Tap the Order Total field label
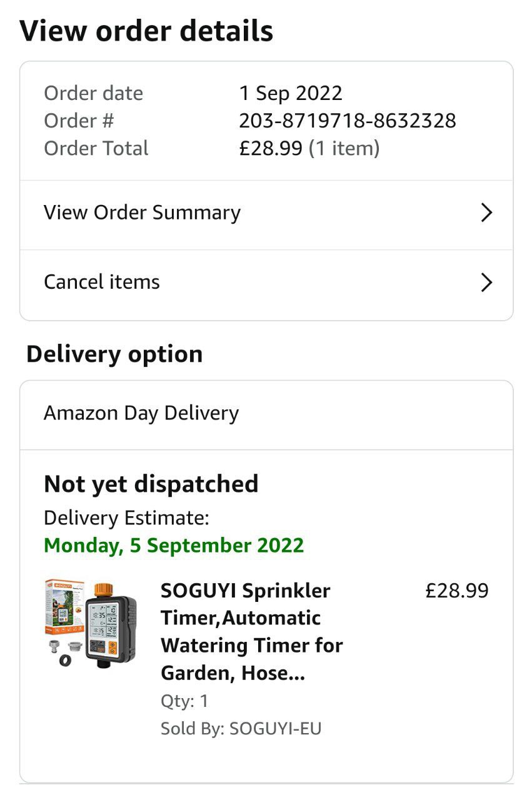The height and width of the screenshot is (800, 532). coord(96,148)
